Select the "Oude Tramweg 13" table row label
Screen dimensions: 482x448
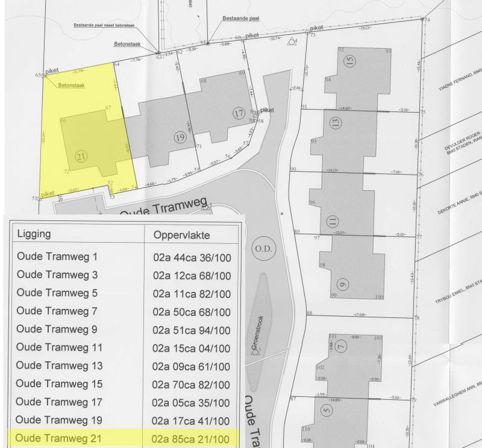(59, 366)
